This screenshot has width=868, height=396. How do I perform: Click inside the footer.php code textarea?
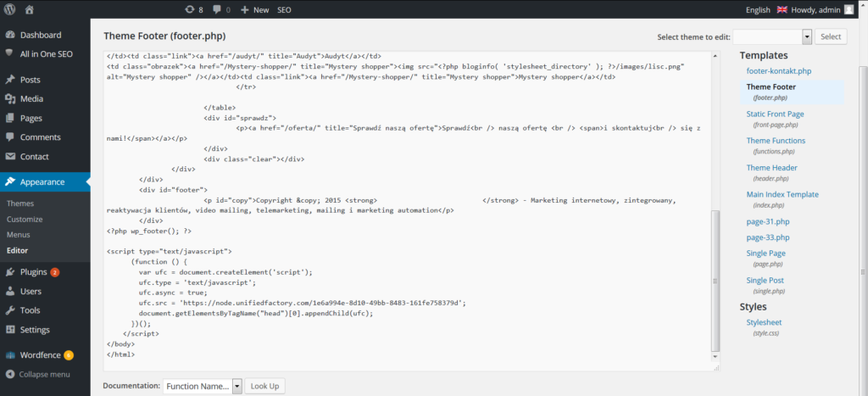tap(408, 210)
